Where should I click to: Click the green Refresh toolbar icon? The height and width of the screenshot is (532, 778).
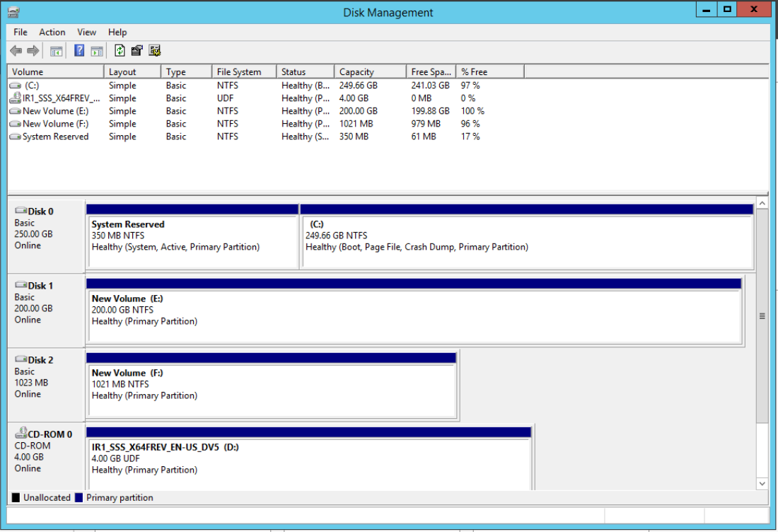120,51
